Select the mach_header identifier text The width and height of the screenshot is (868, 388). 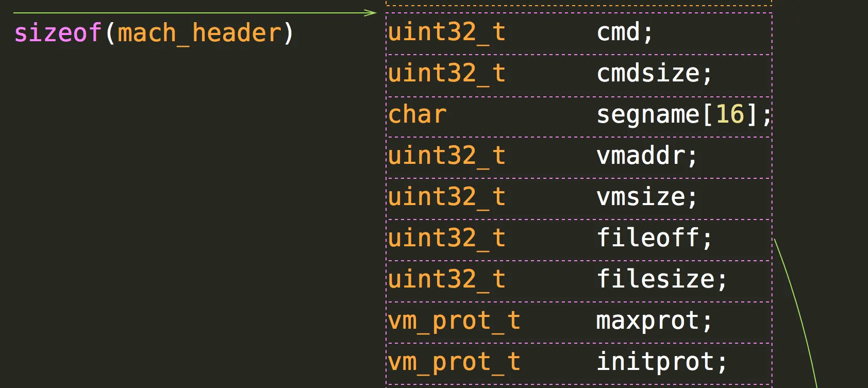[x=199, y=33]
